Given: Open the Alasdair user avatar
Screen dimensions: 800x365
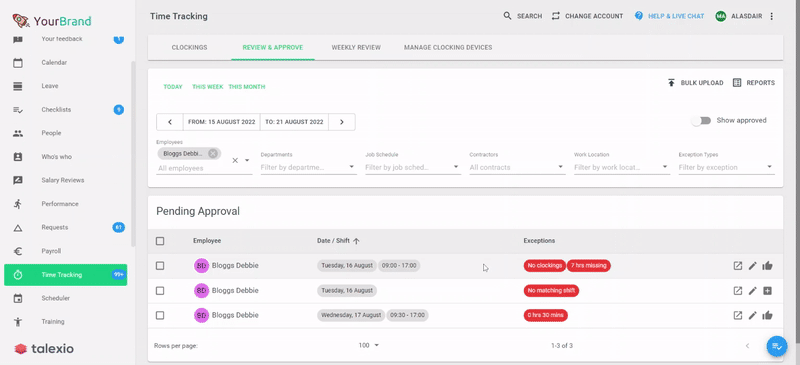Looking at the screenshot, I should pyautogui.click(x=720, y=16).
